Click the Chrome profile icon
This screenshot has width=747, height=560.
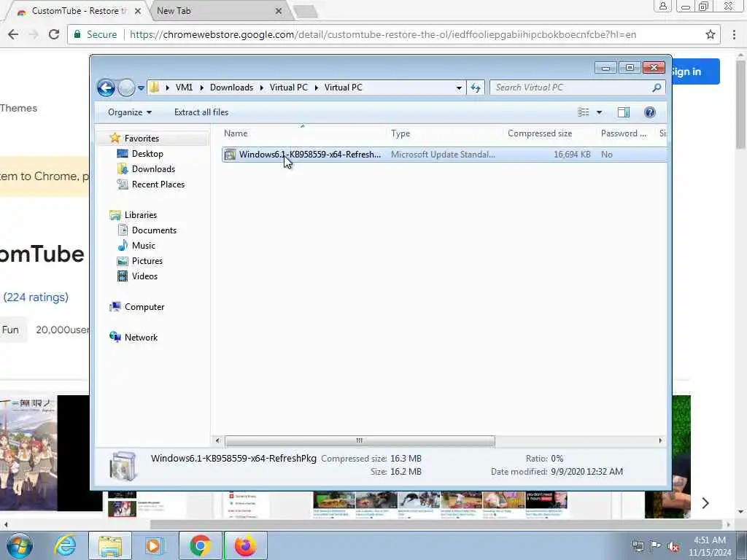[x=662, y=6]
